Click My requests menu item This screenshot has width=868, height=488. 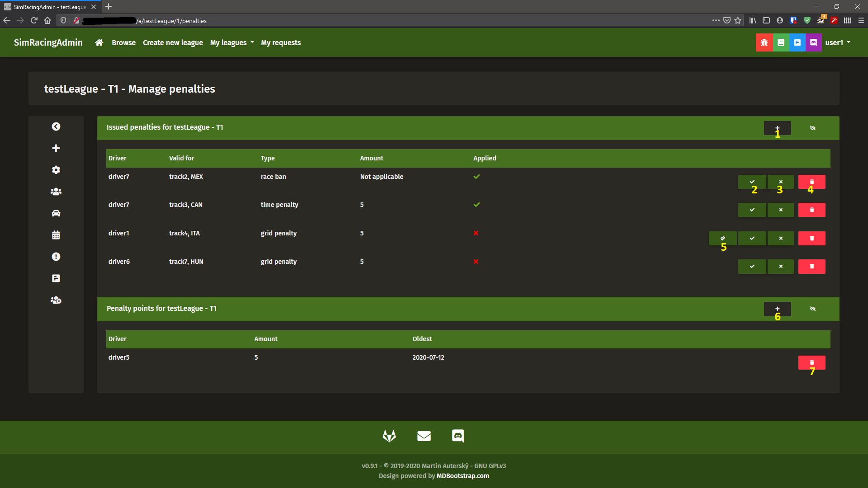(x=281, y=42)
